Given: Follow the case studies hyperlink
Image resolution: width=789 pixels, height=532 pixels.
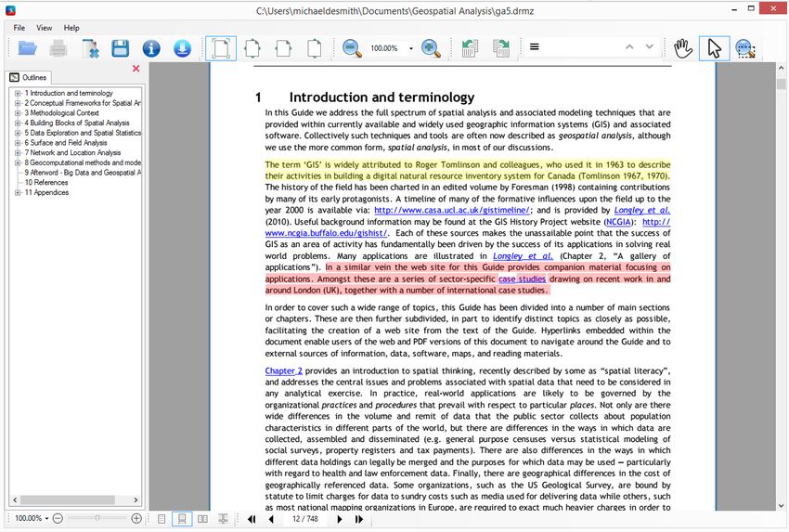Looking at the screenshot, I should tap(522, 279).
